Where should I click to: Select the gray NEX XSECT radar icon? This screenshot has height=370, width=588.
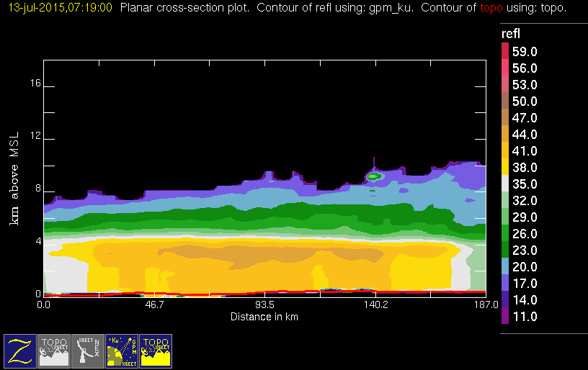pyautogui.click(x=88, y=351)
